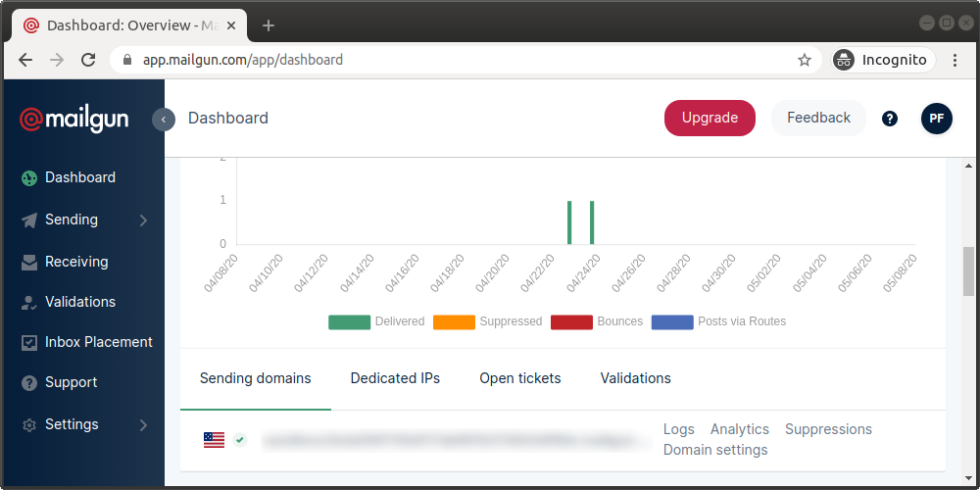Switch to the Open tickets tab
This screenshot has width=980, height=490.
[520, 378]
